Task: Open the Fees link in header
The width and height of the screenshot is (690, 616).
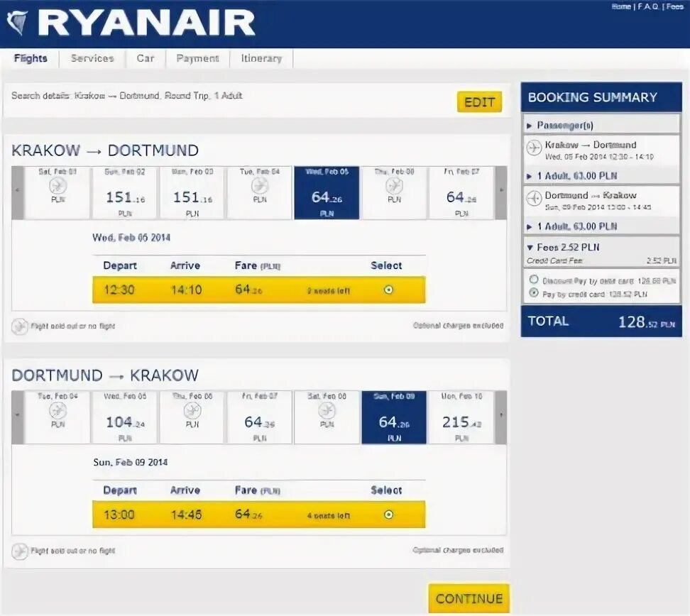Action: pos(675,6)
